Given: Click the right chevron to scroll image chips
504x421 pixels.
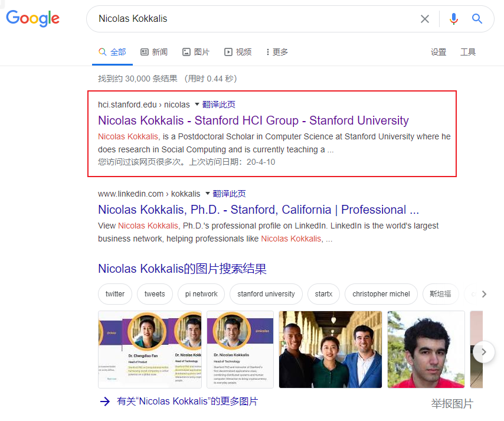Looking at the screenshot, I should tap(483, 294).
